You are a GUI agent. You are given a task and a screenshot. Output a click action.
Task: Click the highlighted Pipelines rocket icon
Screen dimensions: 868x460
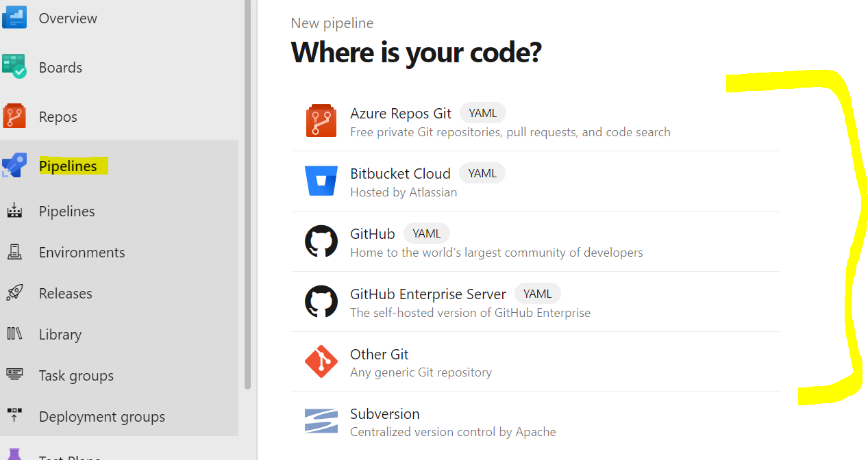tap(14, 165)
